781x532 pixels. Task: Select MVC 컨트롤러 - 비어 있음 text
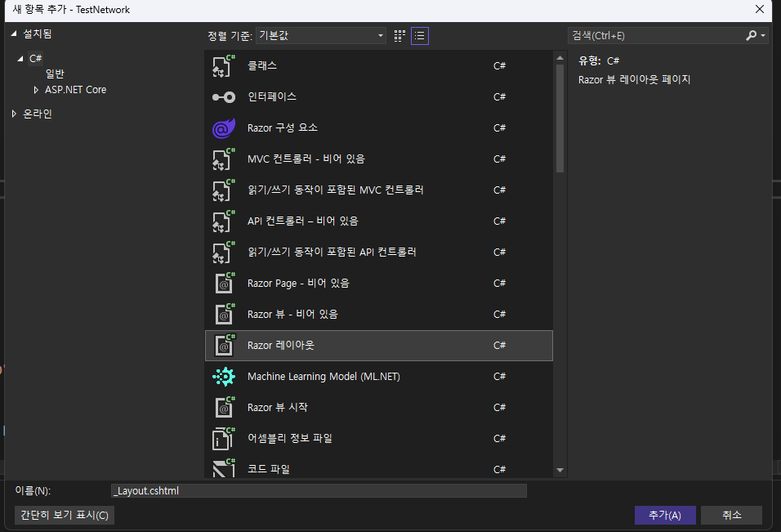pyautogui.click(x=306, y=159)
